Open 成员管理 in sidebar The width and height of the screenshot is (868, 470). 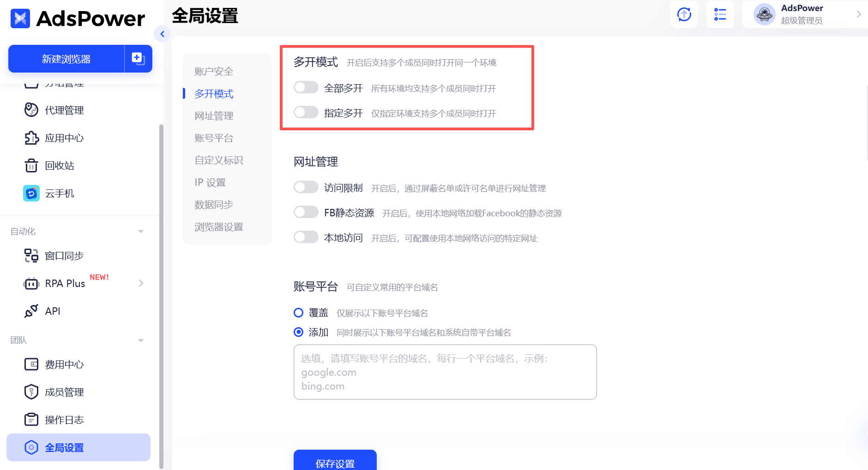coord(64,392)
